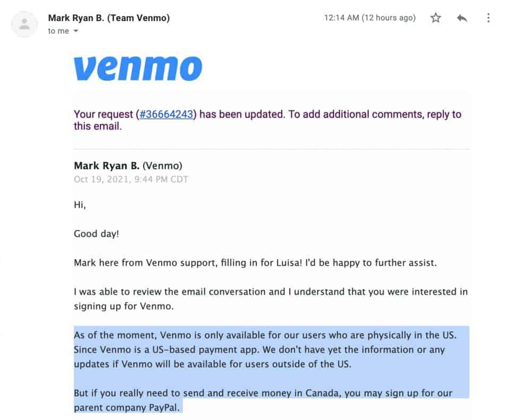This screenshot has width=505, height=420.
Task: Click the 12:14 AM timestamp
Action: click(x=341, y=18)
